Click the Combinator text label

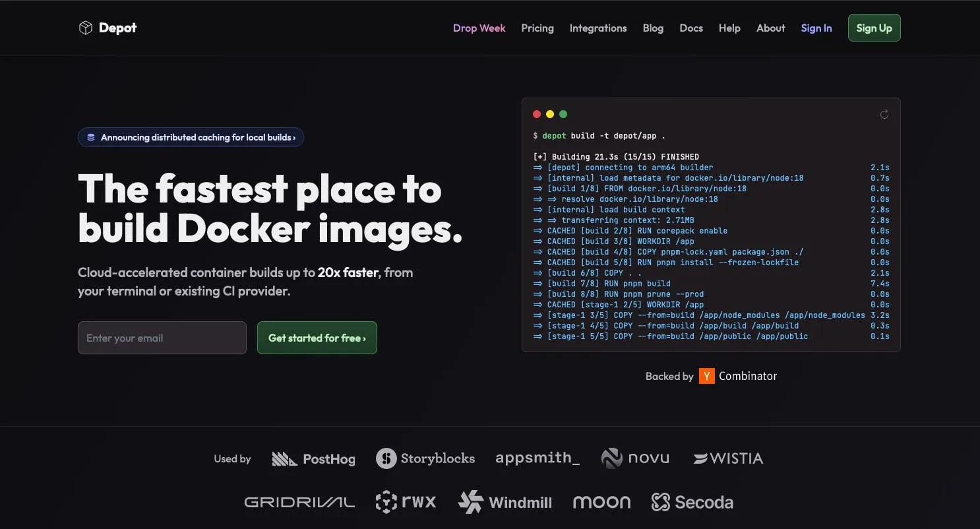coord(748,376)
